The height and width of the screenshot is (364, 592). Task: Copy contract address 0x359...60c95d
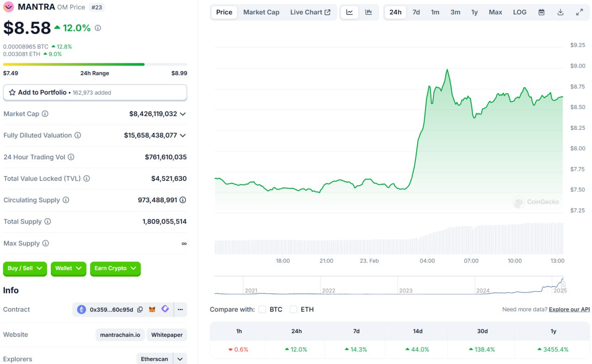[140, 309]
